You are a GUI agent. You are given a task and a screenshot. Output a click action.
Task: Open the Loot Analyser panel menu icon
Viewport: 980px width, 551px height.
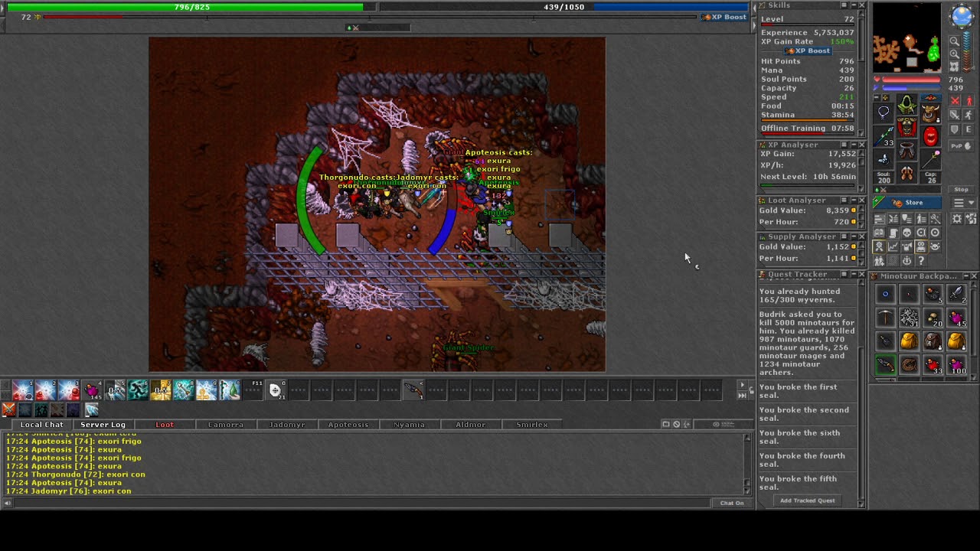click(x=844, y=201)
